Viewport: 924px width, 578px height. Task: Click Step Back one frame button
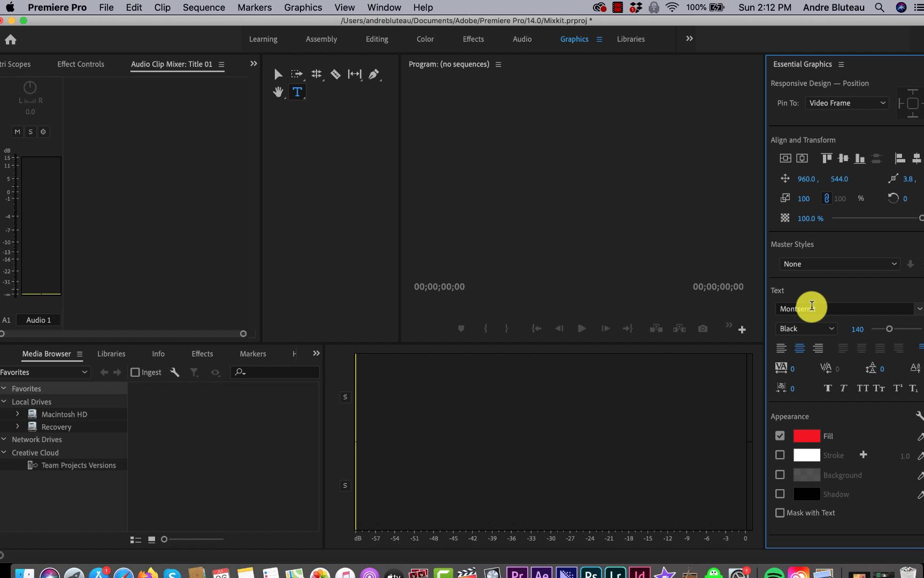point(559,329)
